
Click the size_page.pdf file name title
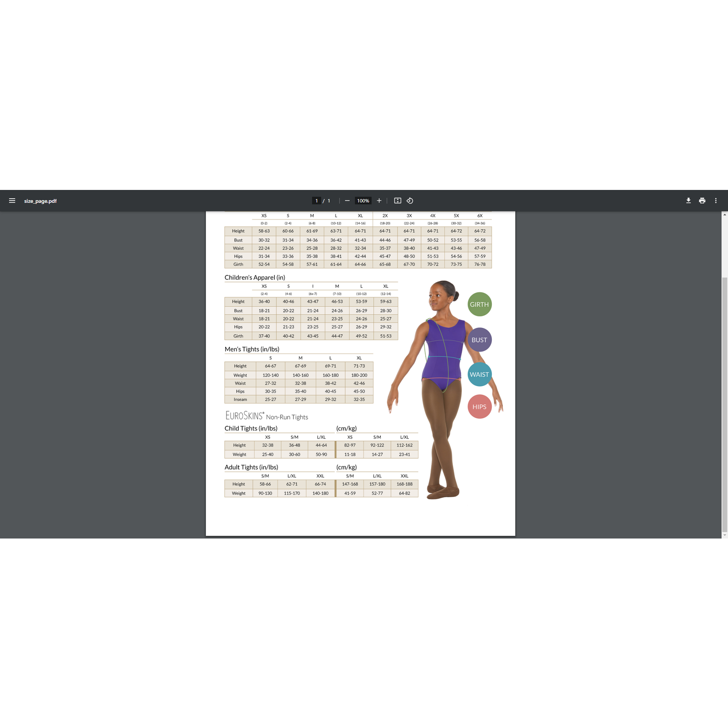pos(40,201)
